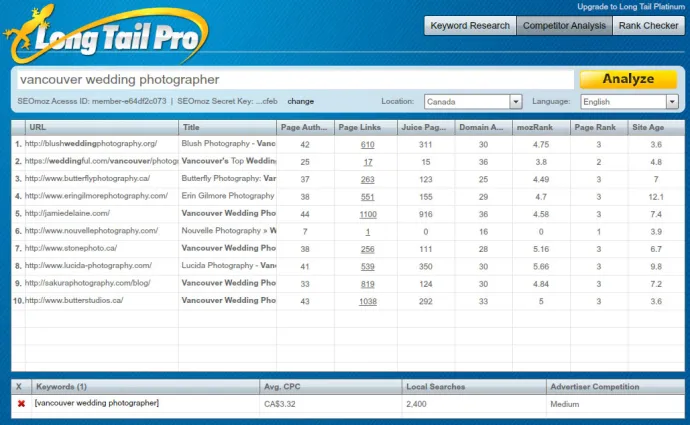
Task: Open page links 256 for stonephoto
Action: click(x=367, y=249)
